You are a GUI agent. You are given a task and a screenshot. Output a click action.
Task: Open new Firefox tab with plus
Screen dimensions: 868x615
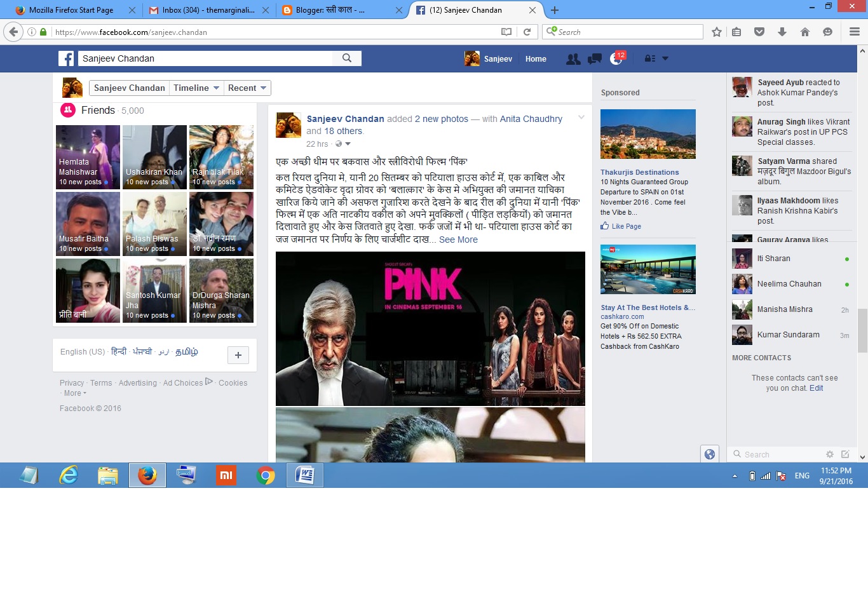pos(555,10)
